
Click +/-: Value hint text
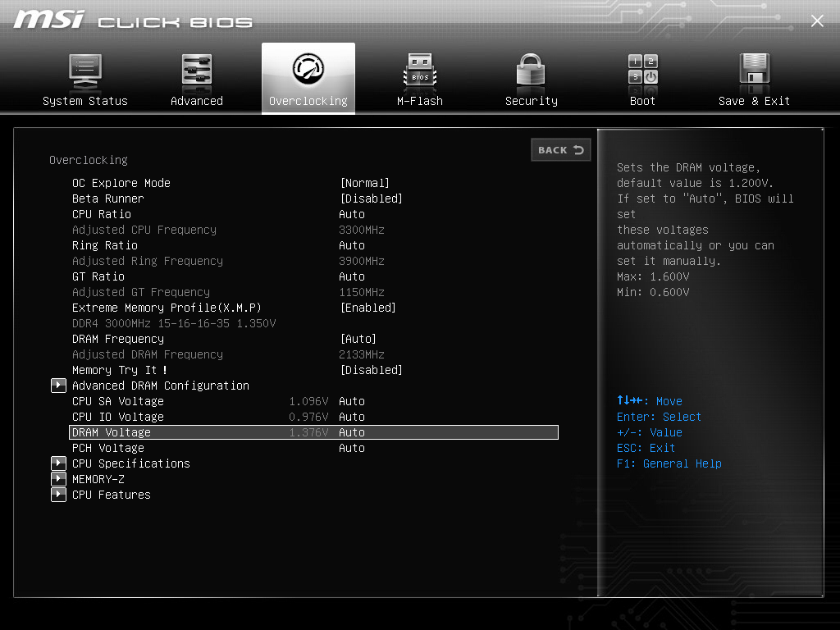[x=650, y=432]
